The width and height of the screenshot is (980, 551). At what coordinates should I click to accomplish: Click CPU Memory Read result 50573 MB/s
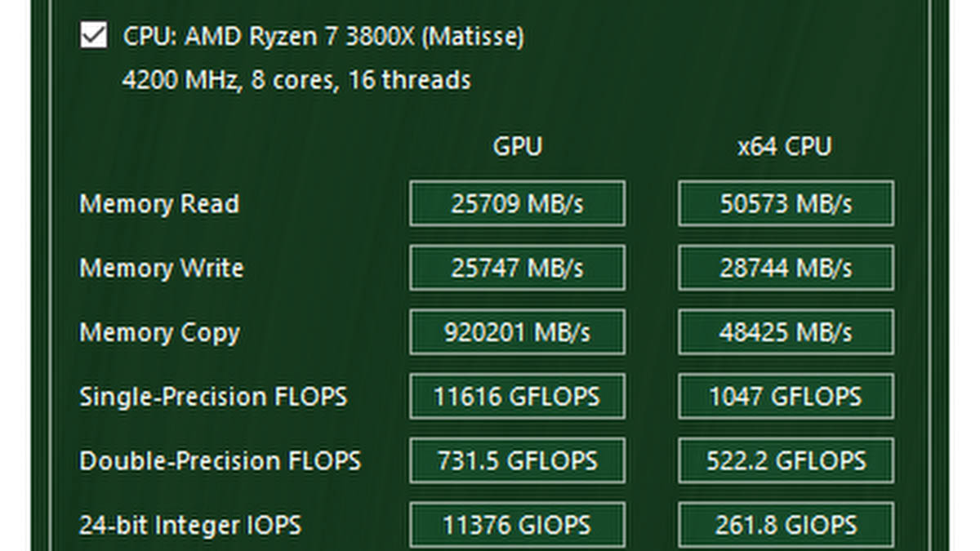pos(786,203)
